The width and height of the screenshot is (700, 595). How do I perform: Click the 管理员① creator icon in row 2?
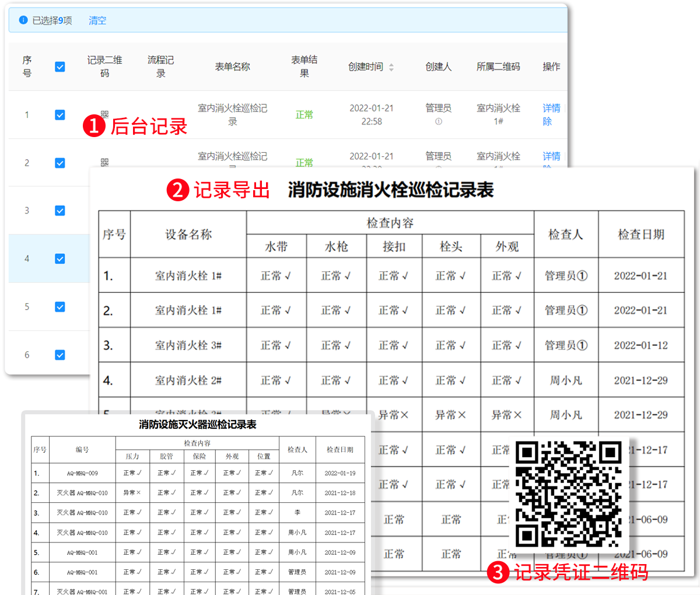[x=439, y=166]
